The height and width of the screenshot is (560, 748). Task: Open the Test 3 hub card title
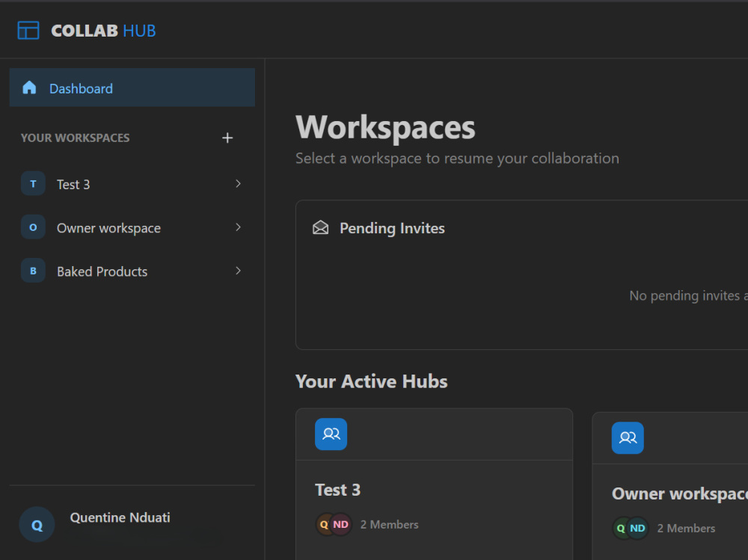[338, 490]
